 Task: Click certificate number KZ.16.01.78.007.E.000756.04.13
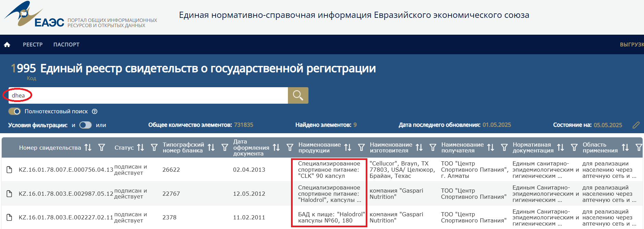66,170
